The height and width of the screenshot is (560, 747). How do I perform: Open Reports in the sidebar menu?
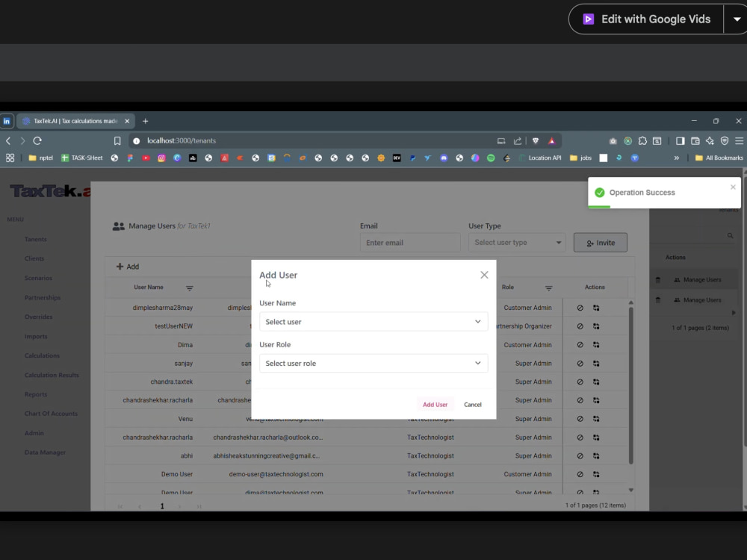point(36,394)
